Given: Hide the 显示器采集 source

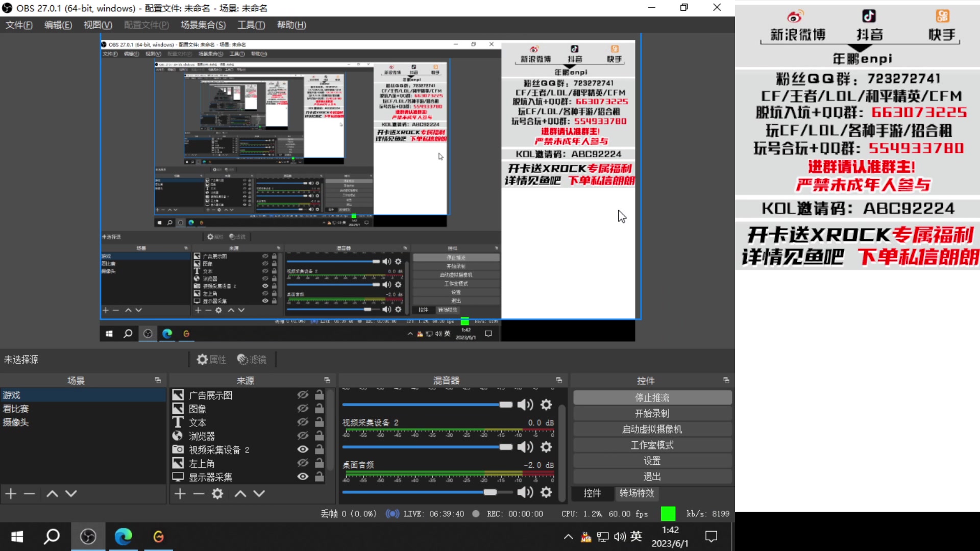Looking at the screenshot, I should point(303,477).
